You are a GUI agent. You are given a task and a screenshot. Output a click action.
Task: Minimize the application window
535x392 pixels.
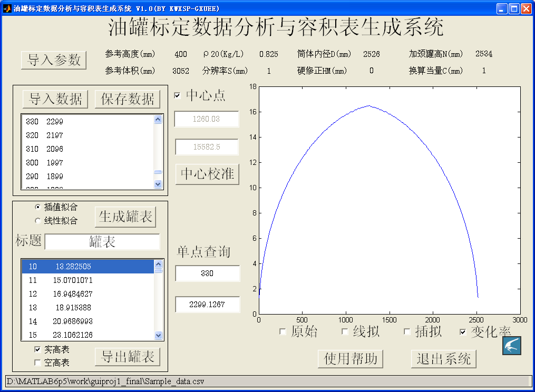pyautogui.click(x=502, y=8)
